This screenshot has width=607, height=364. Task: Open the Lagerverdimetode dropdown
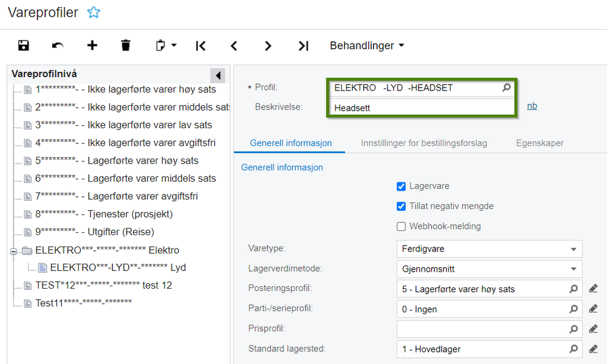point(489,269)
